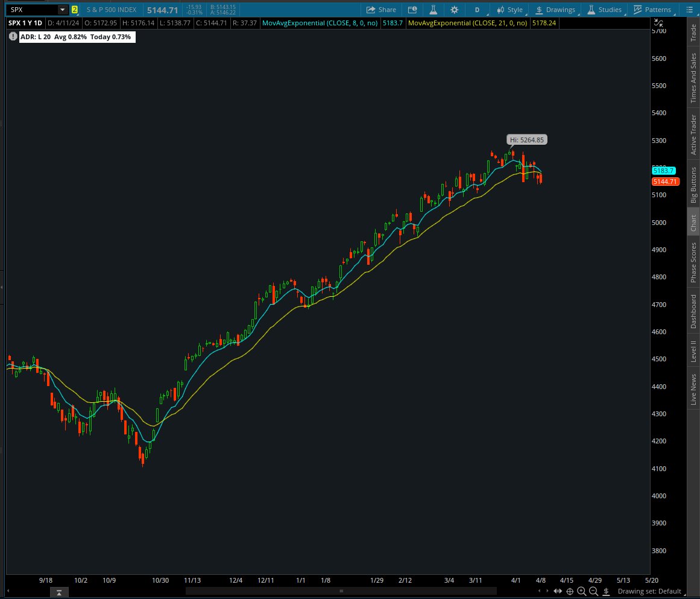Click the zoom in magnifier icon
This screenshot has height=599, width=700.
point(582,591)
